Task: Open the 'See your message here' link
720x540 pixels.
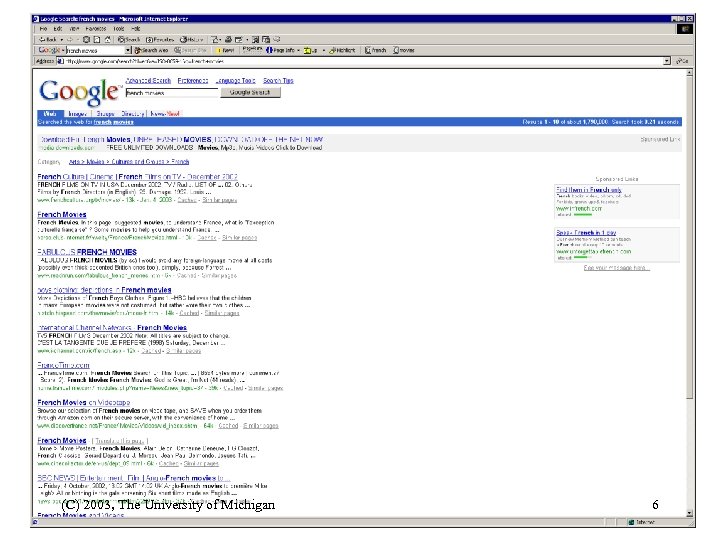Action: [617, 268]
